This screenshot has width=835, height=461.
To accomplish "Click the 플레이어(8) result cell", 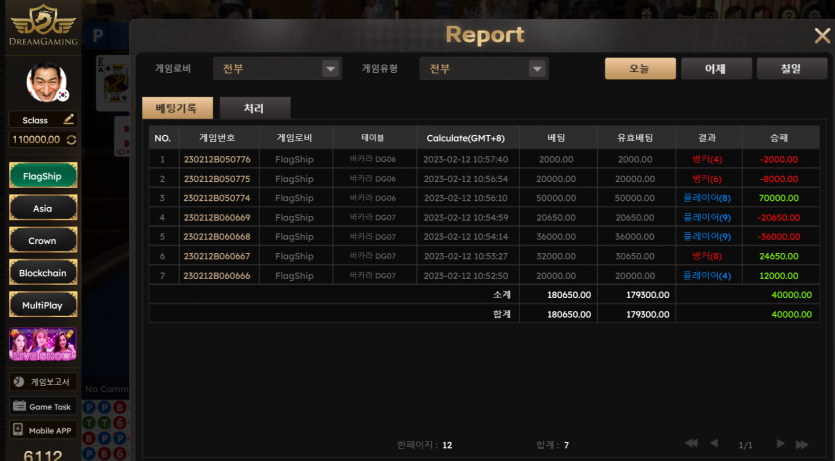I will pos(707,198).
